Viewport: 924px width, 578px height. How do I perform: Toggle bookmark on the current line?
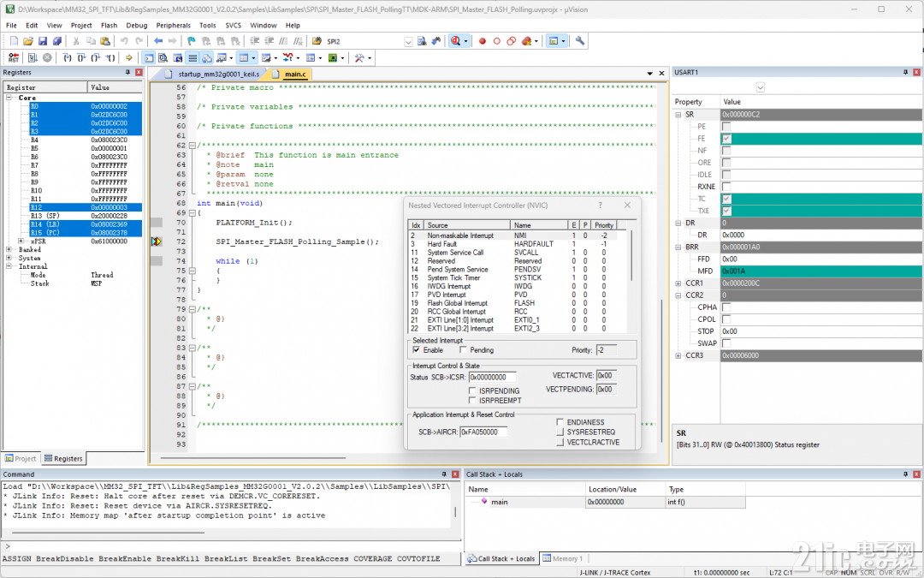pos(192,41)
